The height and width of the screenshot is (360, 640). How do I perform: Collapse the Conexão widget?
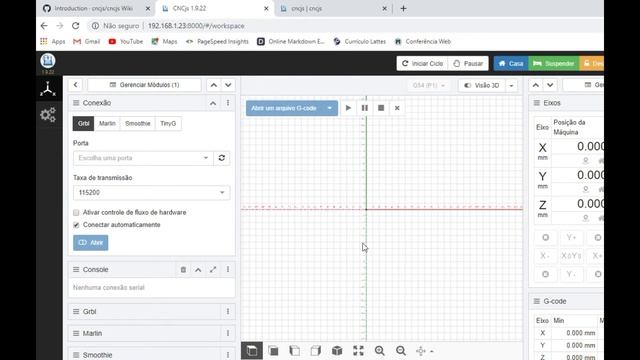tap(213, 103)
